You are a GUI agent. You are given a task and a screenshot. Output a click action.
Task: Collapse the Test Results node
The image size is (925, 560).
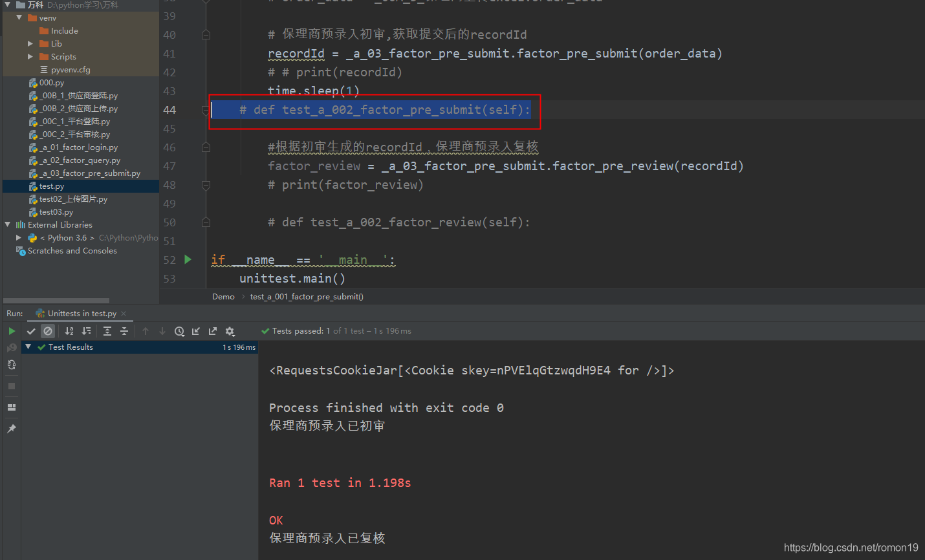click(28, 347)
